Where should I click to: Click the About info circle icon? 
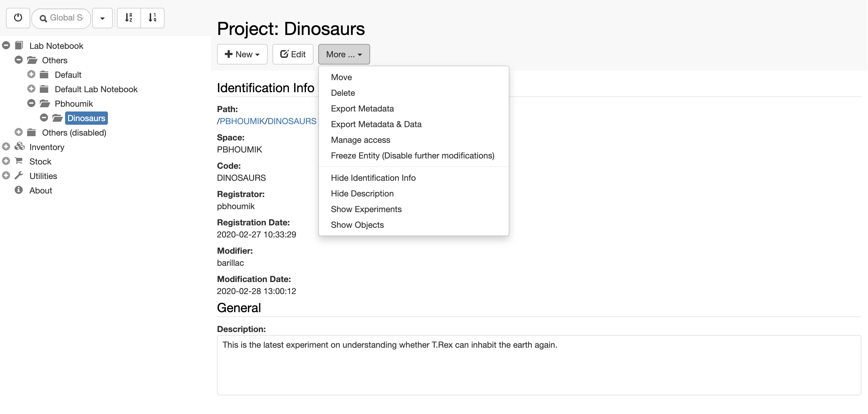pos(19,190)
